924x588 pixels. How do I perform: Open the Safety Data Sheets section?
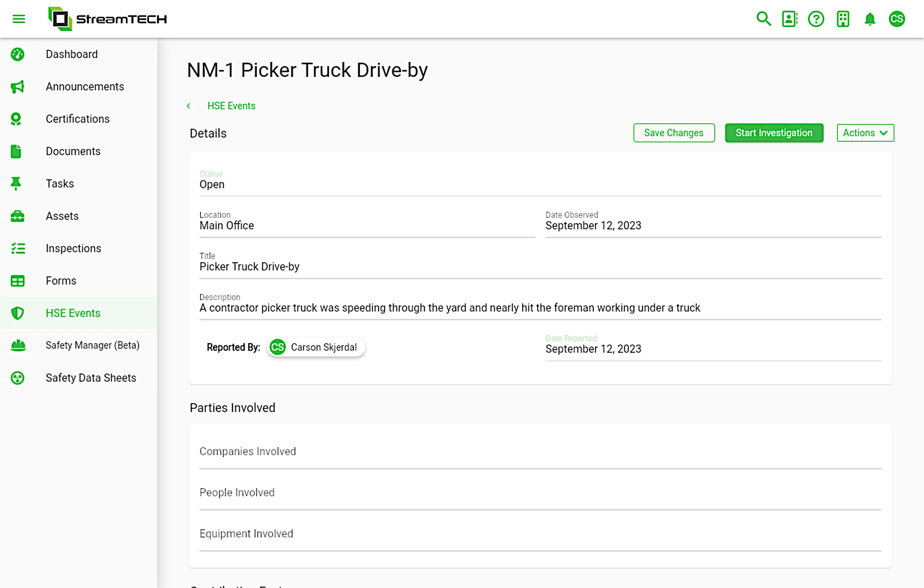click(x=91, y=377)
